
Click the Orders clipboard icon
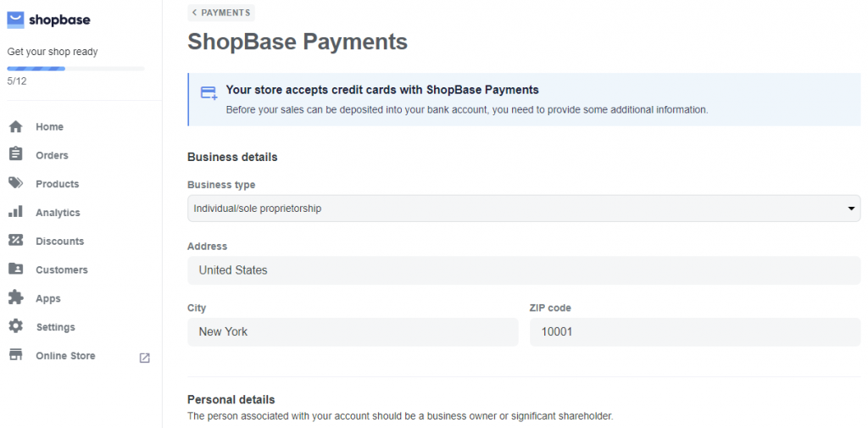tap(15, 155)
